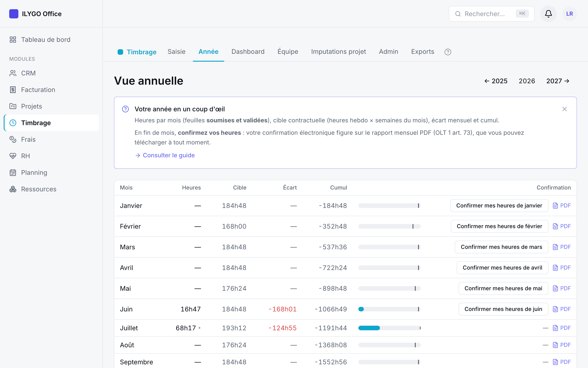Image resolution: width=588 pixels, height=368 pixels.
Task: Close the 'Votre année en un coup d'œil' banner
Action: tap(564, 109)
